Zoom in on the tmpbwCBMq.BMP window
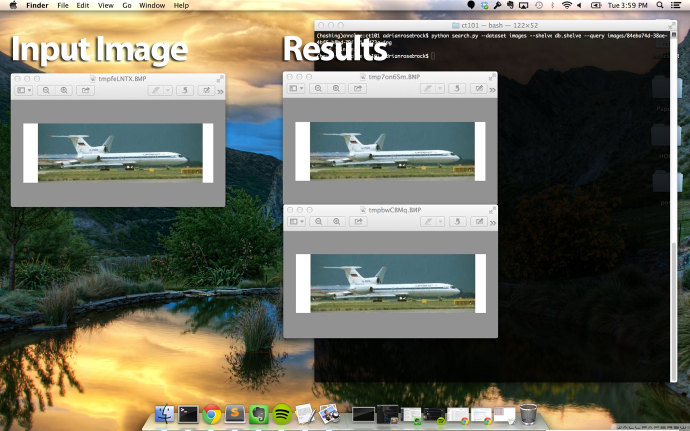690x431 pixels. [337, 221]
